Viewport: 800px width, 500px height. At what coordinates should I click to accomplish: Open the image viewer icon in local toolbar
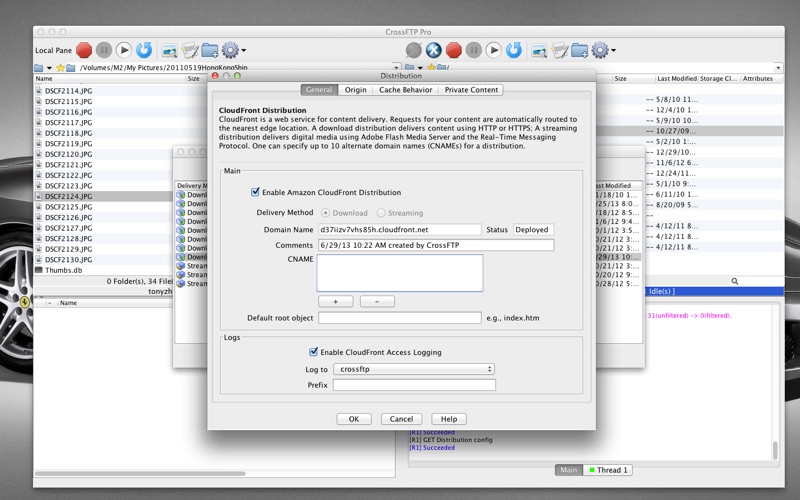click(169, 50)
